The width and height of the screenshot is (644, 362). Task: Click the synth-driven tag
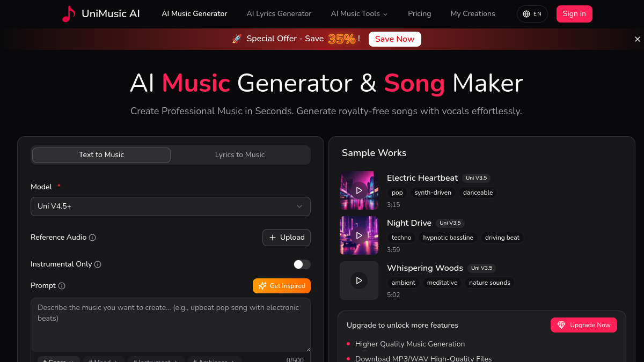tap(433, 193)
